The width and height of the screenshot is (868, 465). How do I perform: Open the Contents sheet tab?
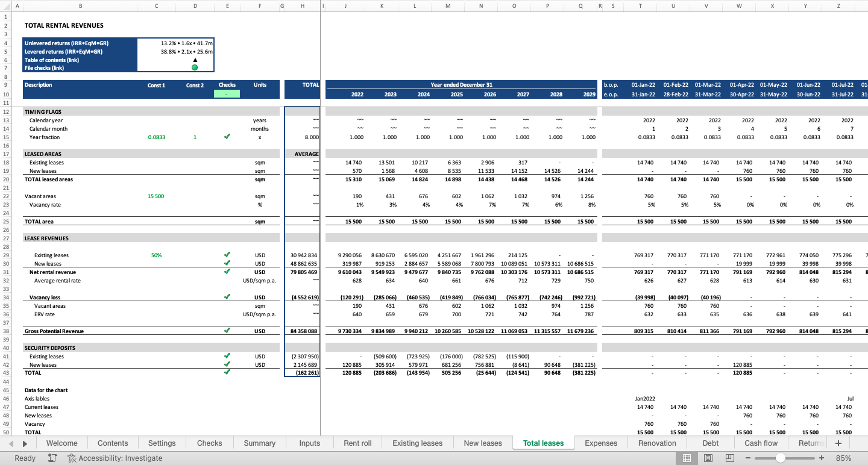tap(113, 443)
